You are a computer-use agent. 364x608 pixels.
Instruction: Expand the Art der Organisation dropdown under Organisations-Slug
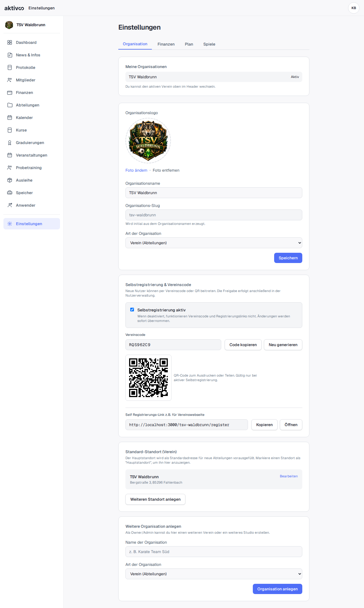click(214, 243)
